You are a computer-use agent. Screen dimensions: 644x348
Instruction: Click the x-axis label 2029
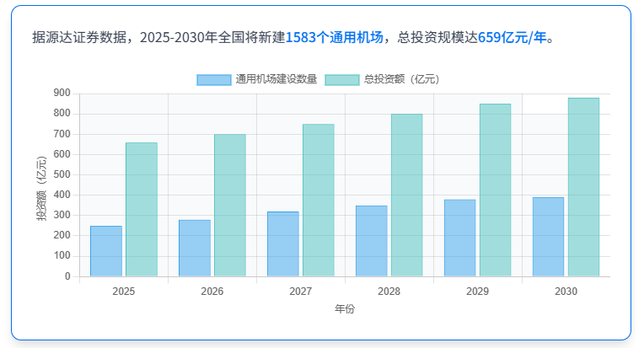tap(478, 292)
